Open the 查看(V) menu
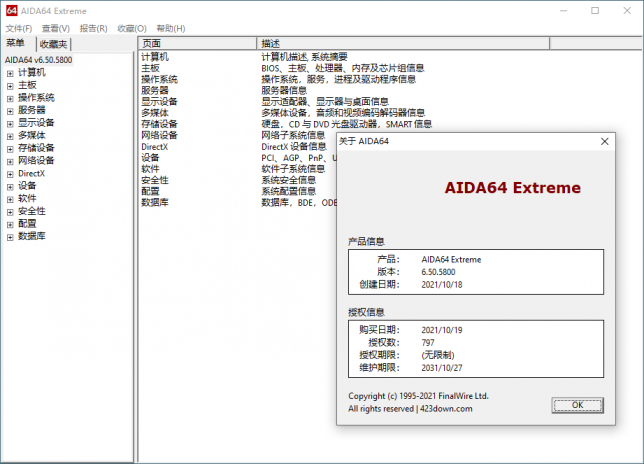The width and height of the screenshot is (644, 464). 56,28
